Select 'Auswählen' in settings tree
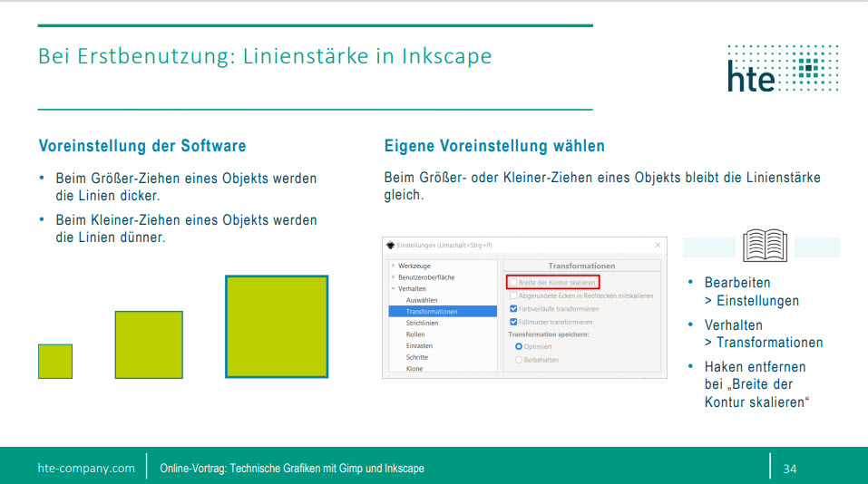 click(x=421, y=300)
